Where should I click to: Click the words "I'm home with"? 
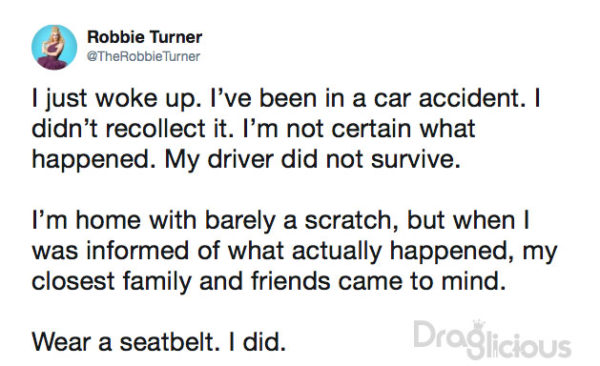click(x=114, y=221)
